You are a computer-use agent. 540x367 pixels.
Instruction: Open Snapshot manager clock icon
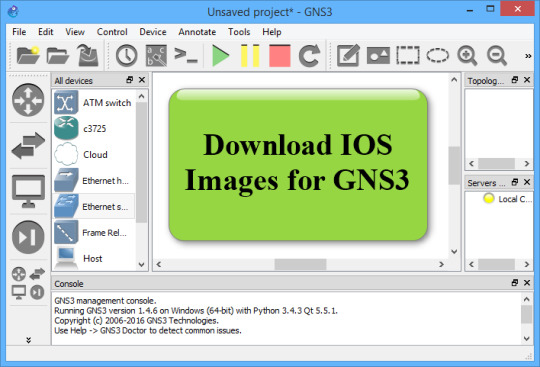click(126, 55)
